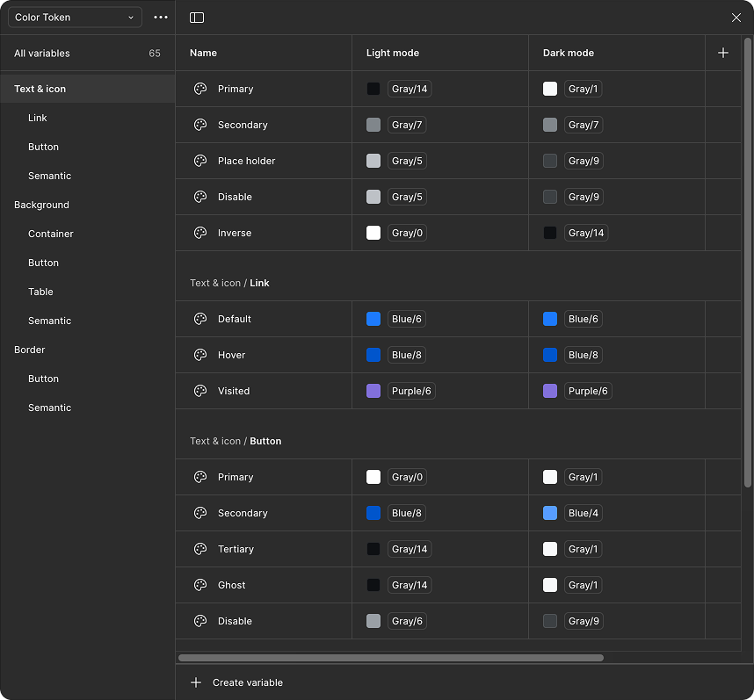Viewport: 754px width, 700px height.
Task: Click palette icon next to Place holder variable
Action: click(200, 161)
